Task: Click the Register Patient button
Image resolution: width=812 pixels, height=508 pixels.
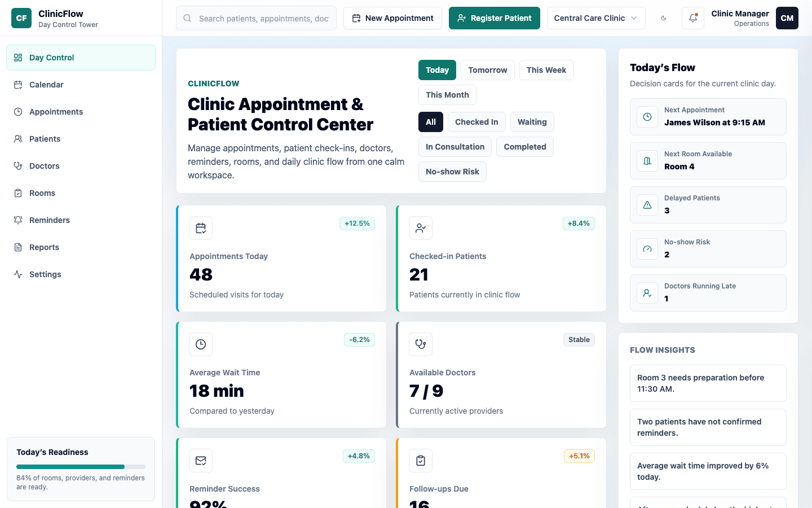Action: pos(495,18)
